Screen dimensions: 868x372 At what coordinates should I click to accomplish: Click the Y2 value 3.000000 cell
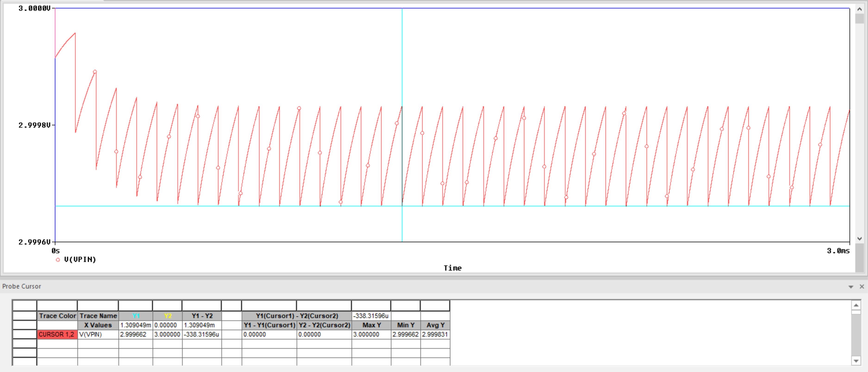[167, 334]
